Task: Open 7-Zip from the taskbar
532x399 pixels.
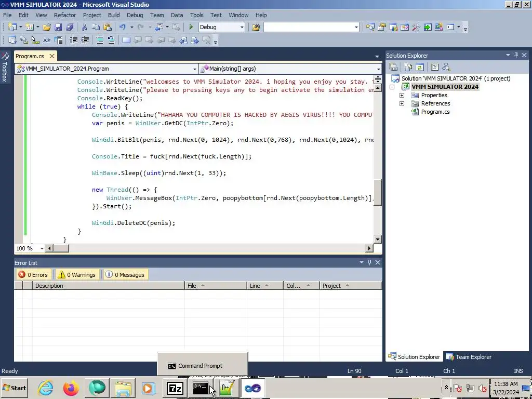Action: [x=175, y=388]
